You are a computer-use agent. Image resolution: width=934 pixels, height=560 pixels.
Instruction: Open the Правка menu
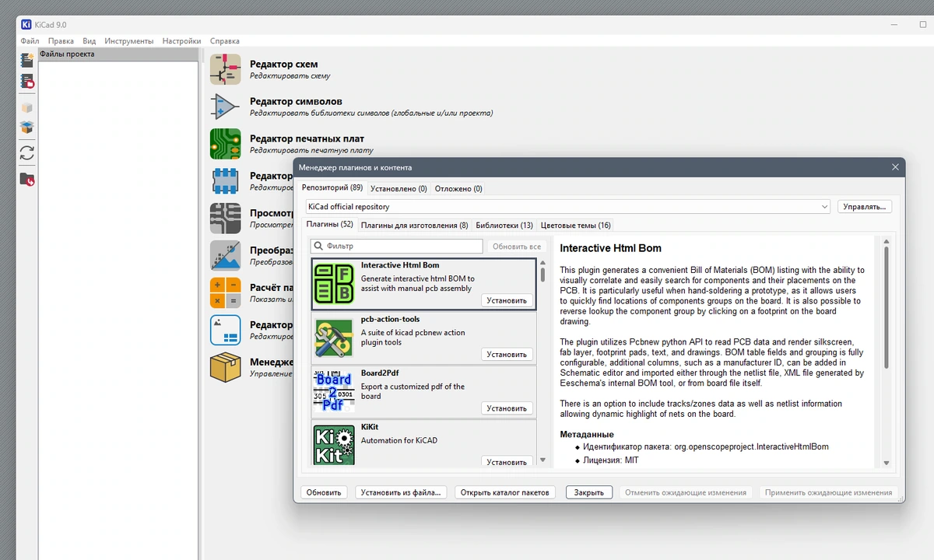[x=61, y=41]
